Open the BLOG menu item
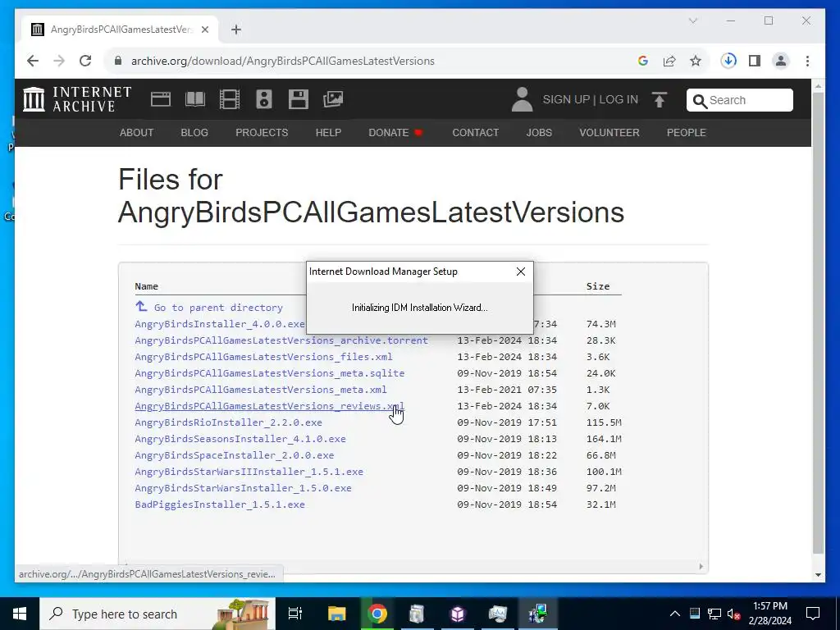840x630 pixels. coord(194,132)
